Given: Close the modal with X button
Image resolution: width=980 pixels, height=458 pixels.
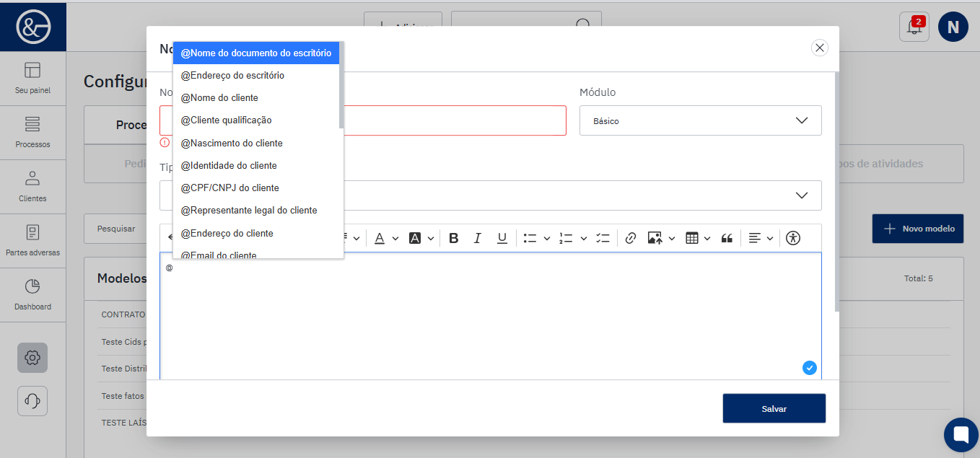Looking at the screenshot, I should coord(819,48).
